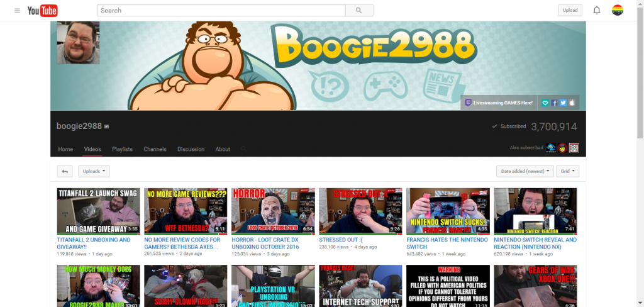Viewport: 644px width, 307px height.
Task: Open notifications bell
Action: (597, 11)
